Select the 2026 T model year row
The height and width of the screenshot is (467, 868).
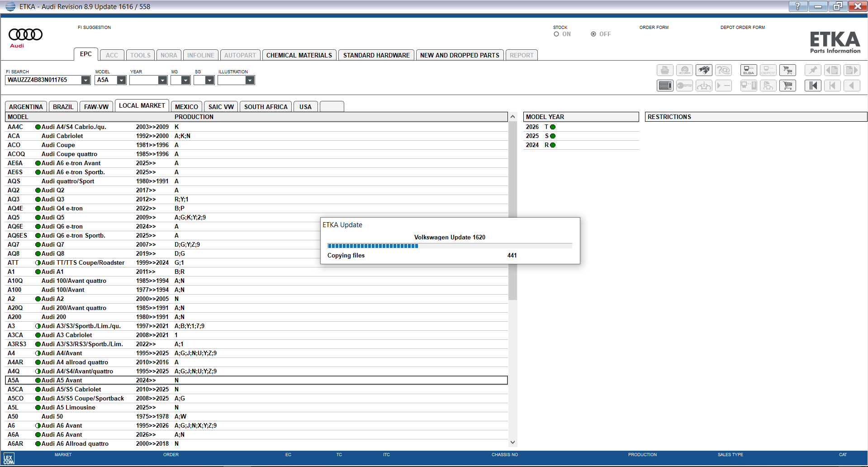click(x=581, y=127)
